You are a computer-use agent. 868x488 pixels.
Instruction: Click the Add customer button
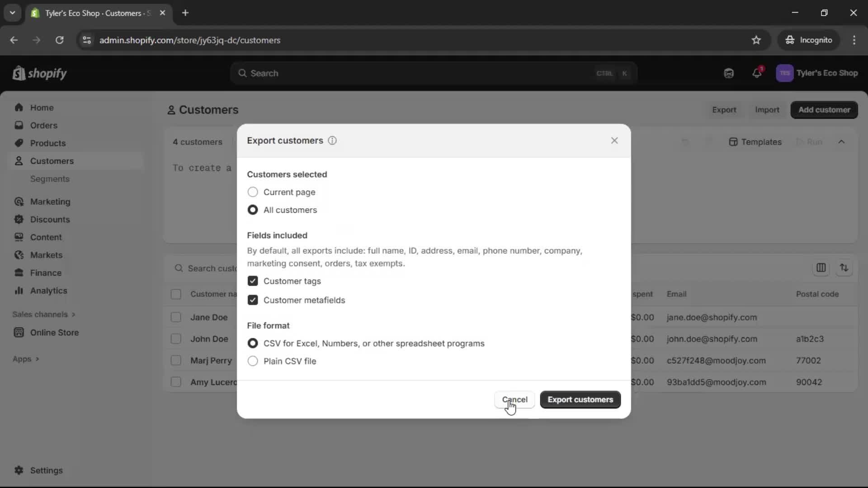(824, 110)
